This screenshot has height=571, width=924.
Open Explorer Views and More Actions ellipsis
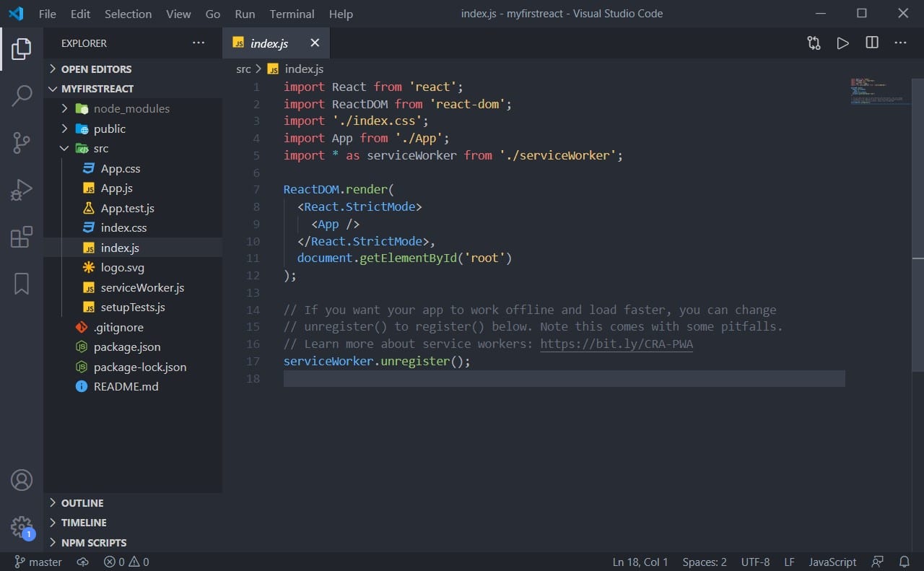(199, 43)
